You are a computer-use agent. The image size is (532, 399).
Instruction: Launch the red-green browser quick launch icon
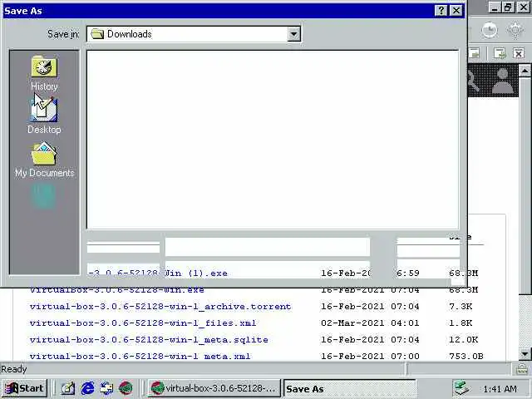(126, 388)
